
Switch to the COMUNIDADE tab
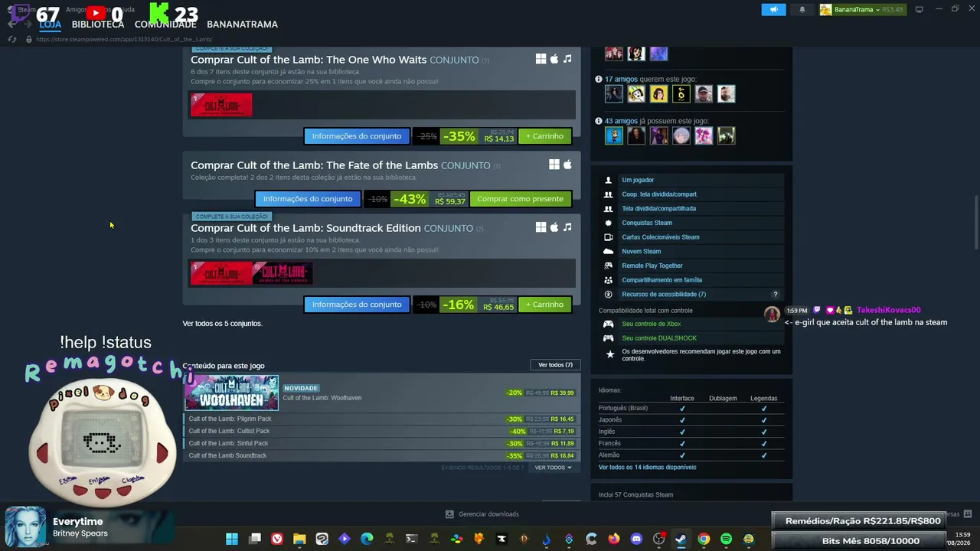pos(165,24)
